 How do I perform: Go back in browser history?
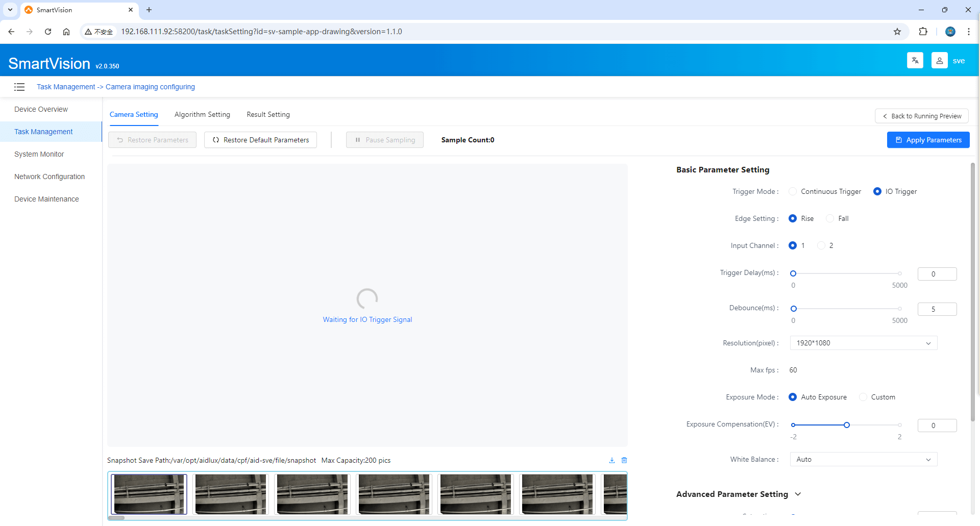(11, 32)
